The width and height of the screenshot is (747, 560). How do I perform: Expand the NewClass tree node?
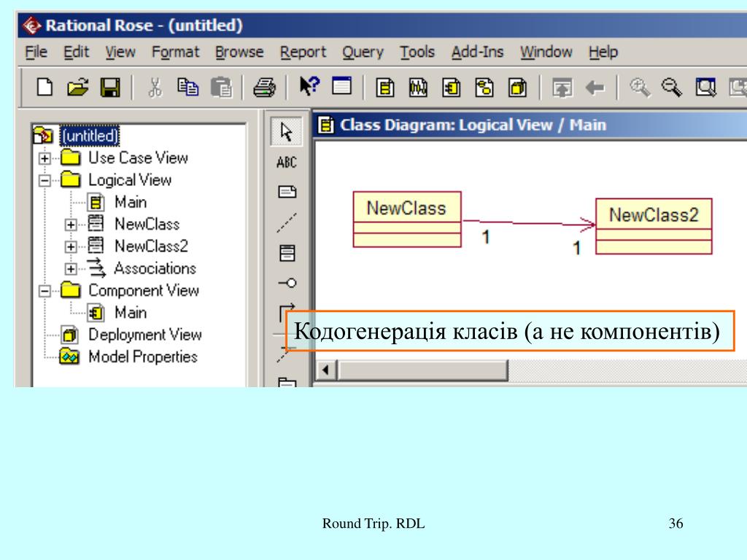pyautogui.click(x=71, y=225)
